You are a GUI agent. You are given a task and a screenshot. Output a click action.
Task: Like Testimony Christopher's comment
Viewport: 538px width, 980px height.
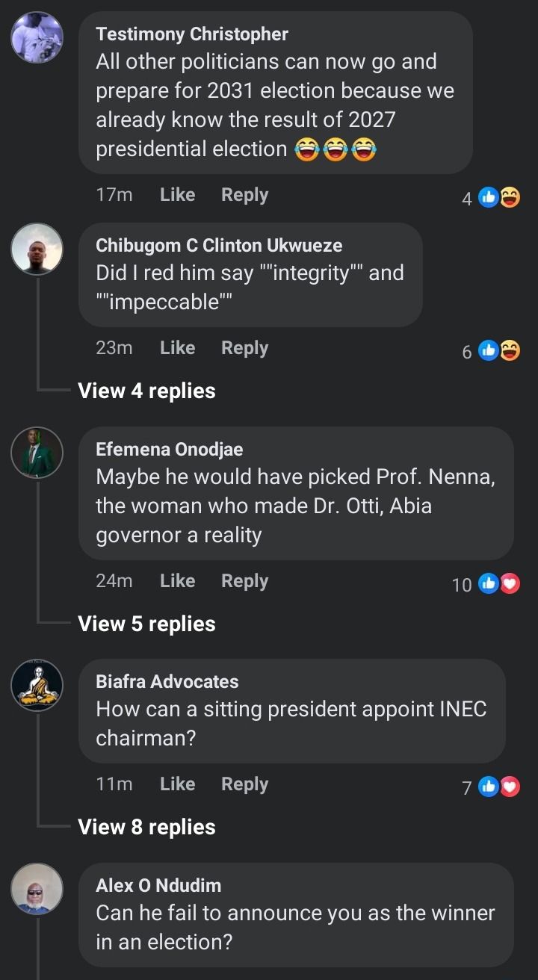(x=177, y=195)
